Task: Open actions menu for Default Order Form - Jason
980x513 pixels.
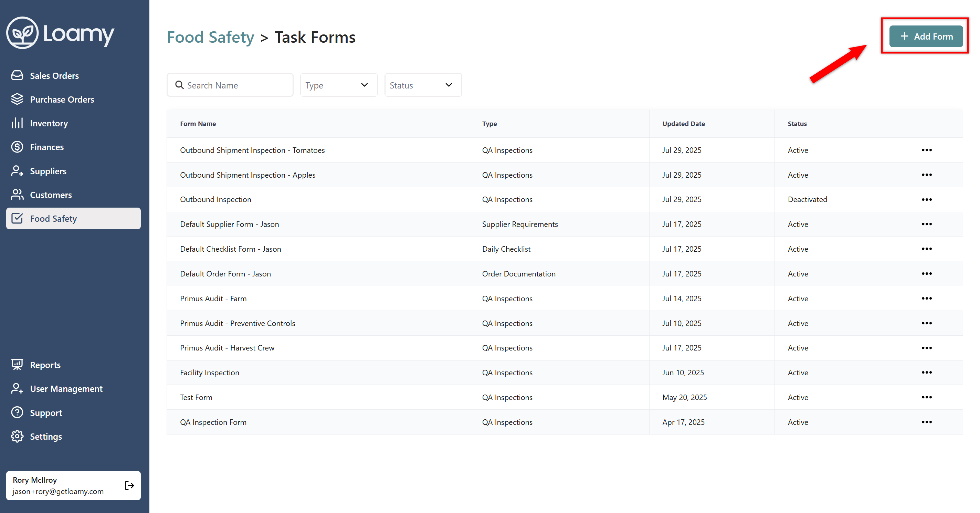Action: pyautogui.click(x=926, y=274)
